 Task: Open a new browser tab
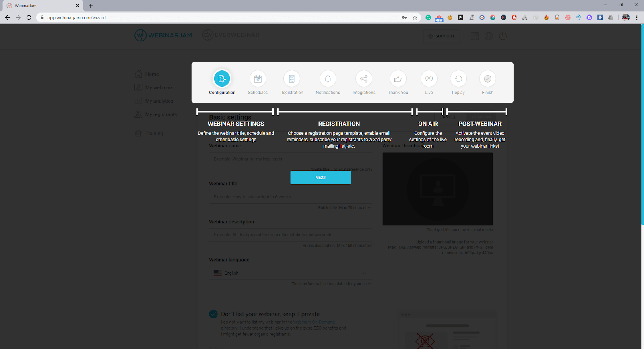pos(91,6)
